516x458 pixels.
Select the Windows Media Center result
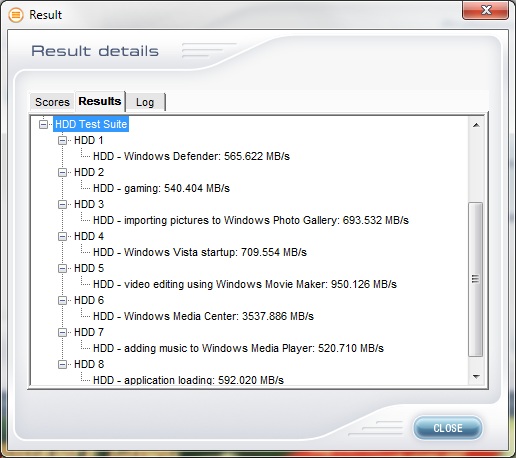click(203, 316)
